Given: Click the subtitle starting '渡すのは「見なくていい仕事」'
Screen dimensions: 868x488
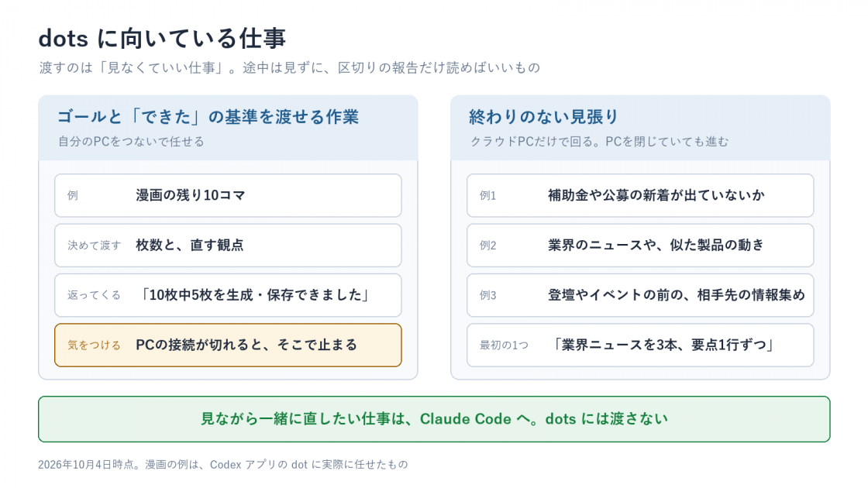Looking at the screenshot, I should tap(289, 67).
